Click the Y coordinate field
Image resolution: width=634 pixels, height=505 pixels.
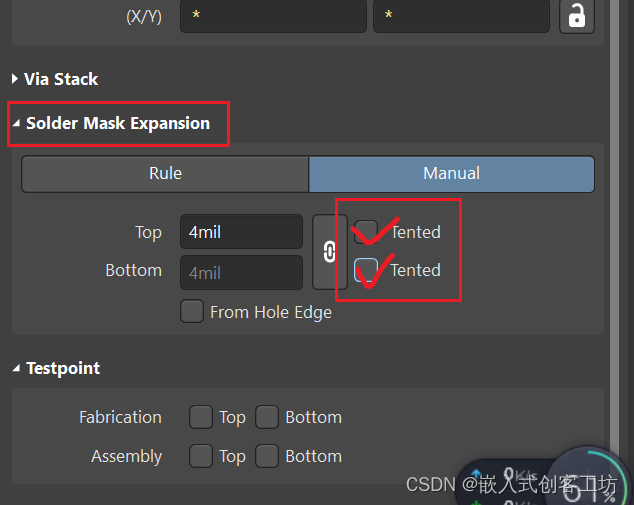(x=461, y=17)
